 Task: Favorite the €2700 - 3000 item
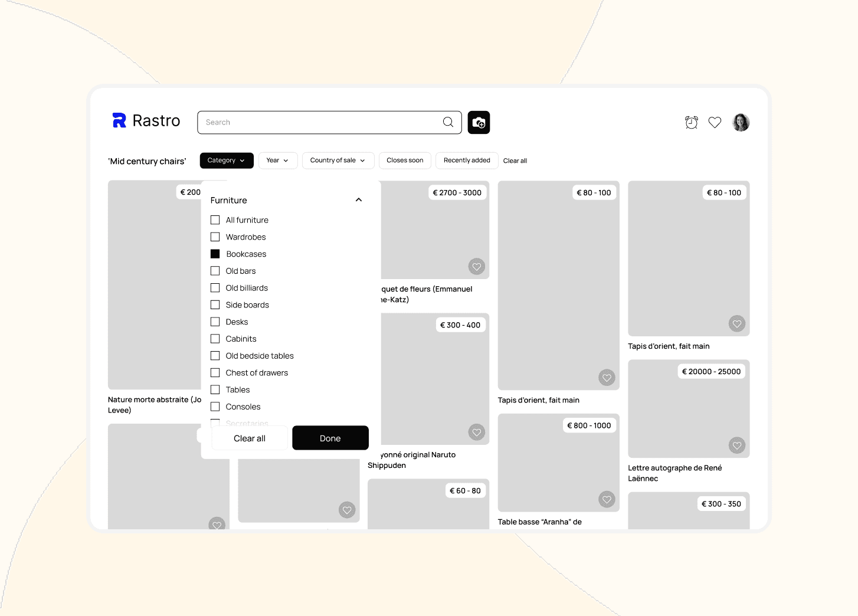point(477,267)
